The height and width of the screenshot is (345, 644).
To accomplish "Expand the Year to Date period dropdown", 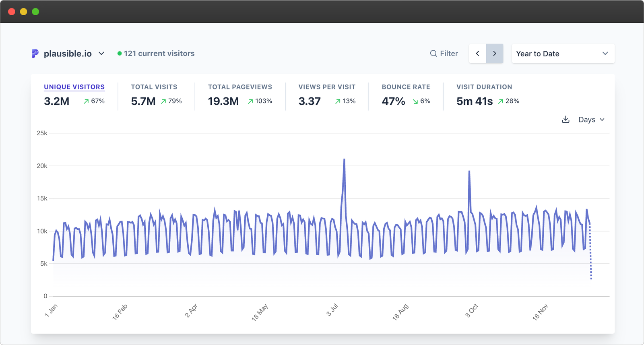I will pyautogui.click(x=563, y=54).
